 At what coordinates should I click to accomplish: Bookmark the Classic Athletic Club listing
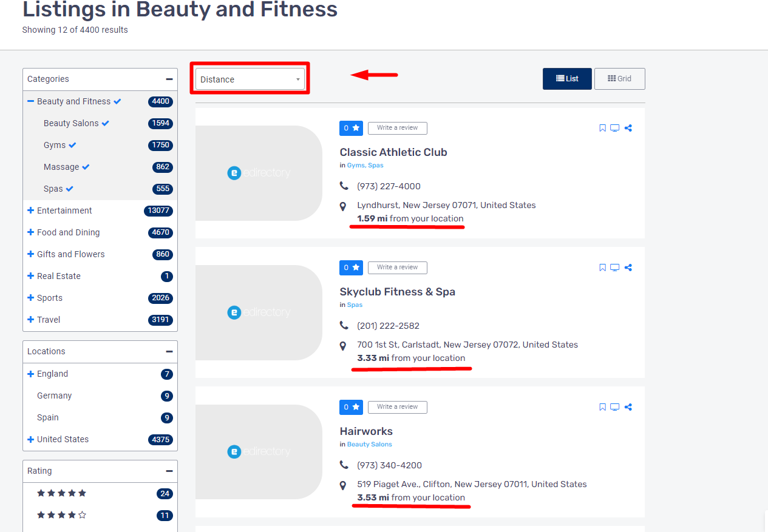point(602,128)
